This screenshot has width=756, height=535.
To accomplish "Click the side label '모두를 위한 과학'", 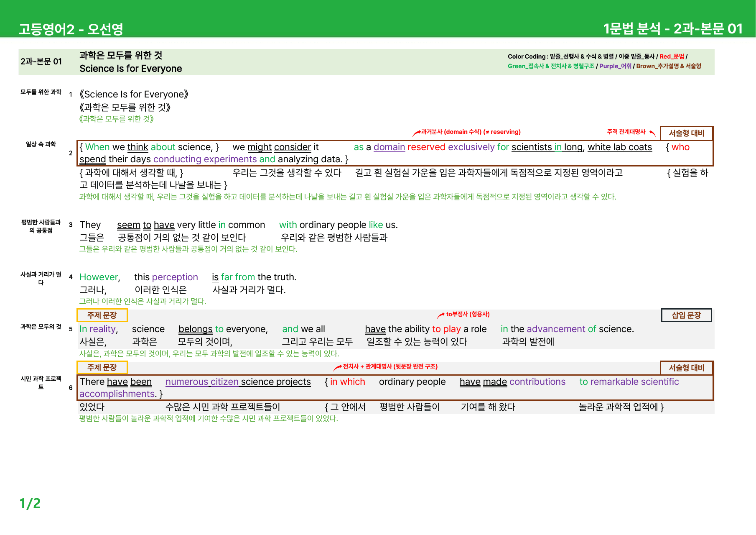I will [41, 92].
